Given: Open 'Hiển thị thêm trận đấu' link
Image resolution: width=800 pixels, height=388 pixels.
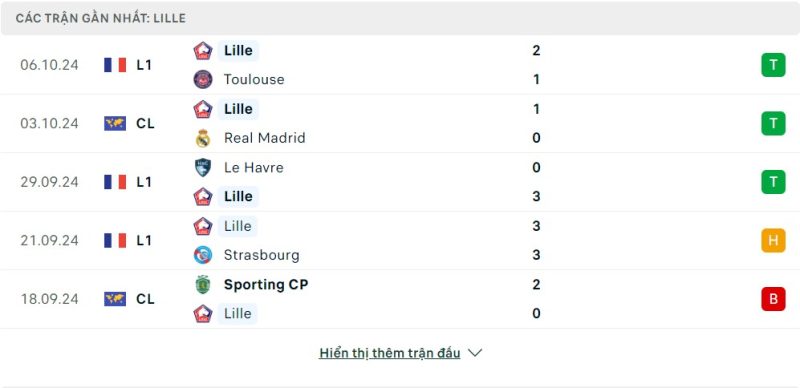Looking at the screenshot, I should pos(390,353).
